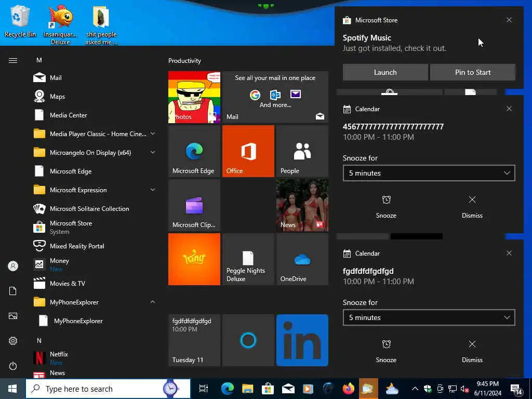This screenshot has width=532, height=399.
Task: Open Task View on taskbar
Action: click(204, 389)
